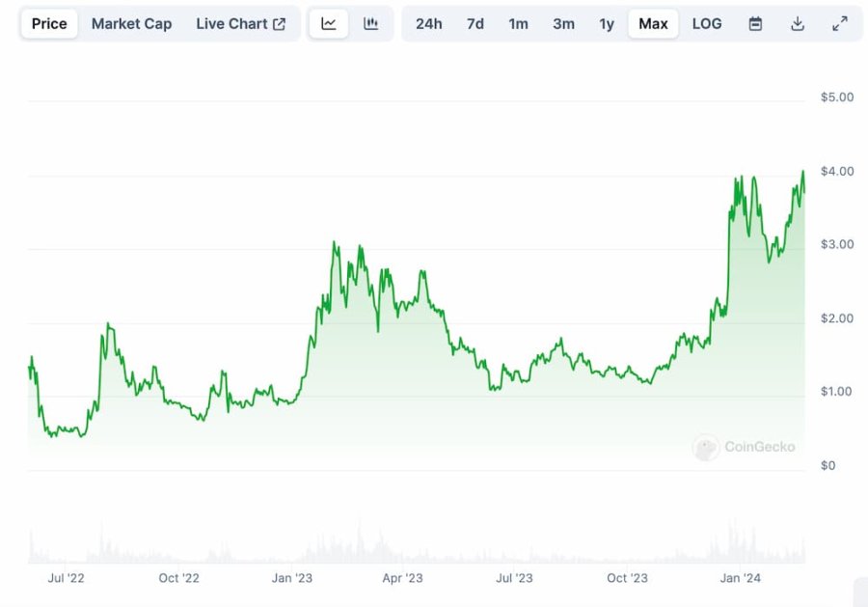Image resolution: width=868 pixels, height=607 pixels.
Task: Select the Max time range
Action: pyautogui.click(x=653, y=24)
